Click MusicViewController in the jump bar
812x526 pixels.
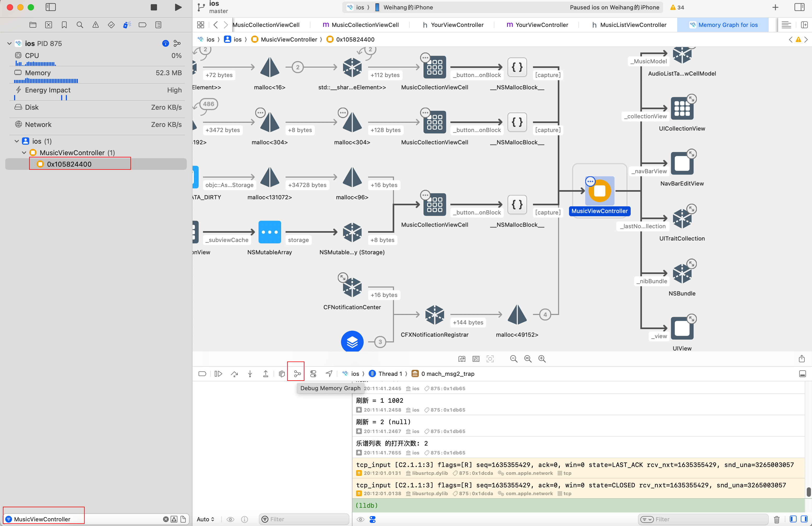(285, 40)
